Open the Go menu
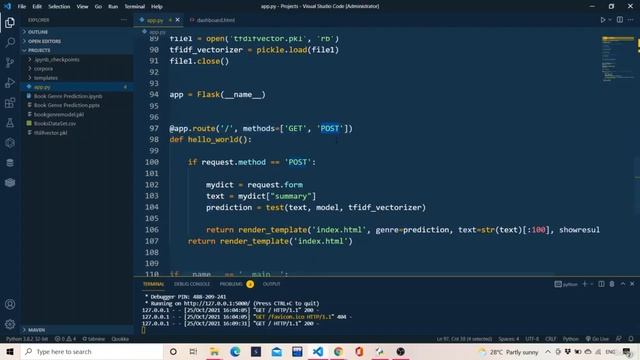Viewport: 640px width, 360px height. coord(98,7)
